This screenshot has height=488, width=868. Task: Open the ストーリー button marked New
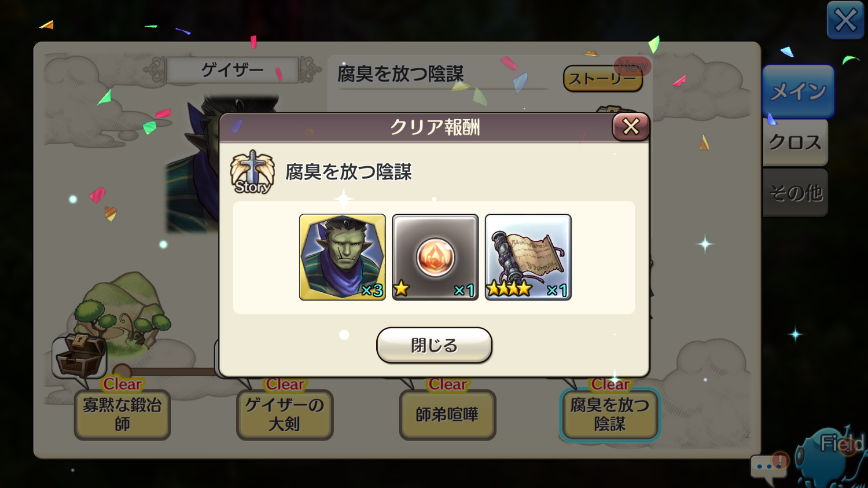pyautogui.click(x=603, y=78)
